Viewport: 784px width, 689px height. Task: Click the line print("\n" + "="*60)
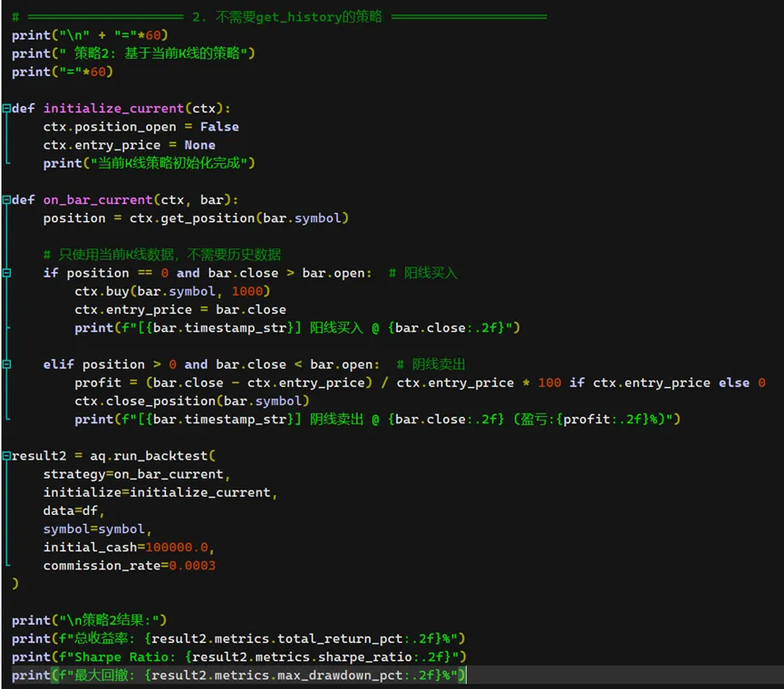pyautogui.click(x=90, y=35)
